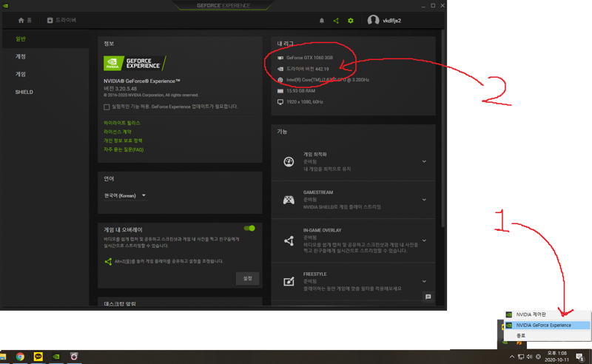Open the 자주 묻는 질문(FAQ) link
The width and height of the screenshot is (592, 364).
tap(124, 149)
